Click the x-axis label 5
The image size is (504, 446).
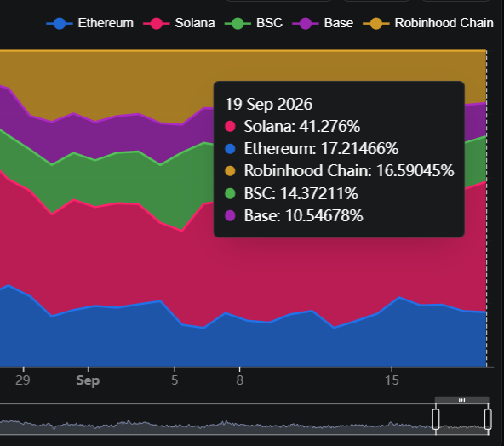coord(175,380)
